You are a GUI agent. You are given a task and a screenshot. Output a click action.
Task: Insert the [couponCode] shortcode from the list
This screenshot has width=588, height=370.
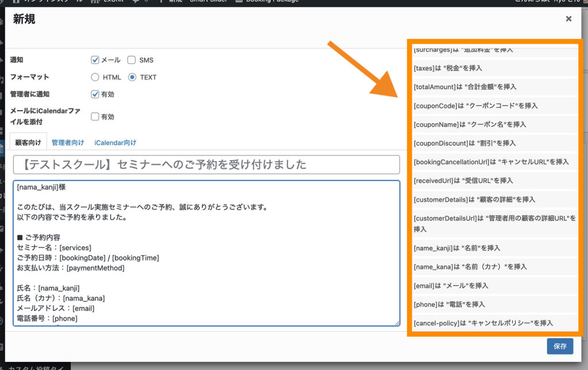click(x=475, y=106)
